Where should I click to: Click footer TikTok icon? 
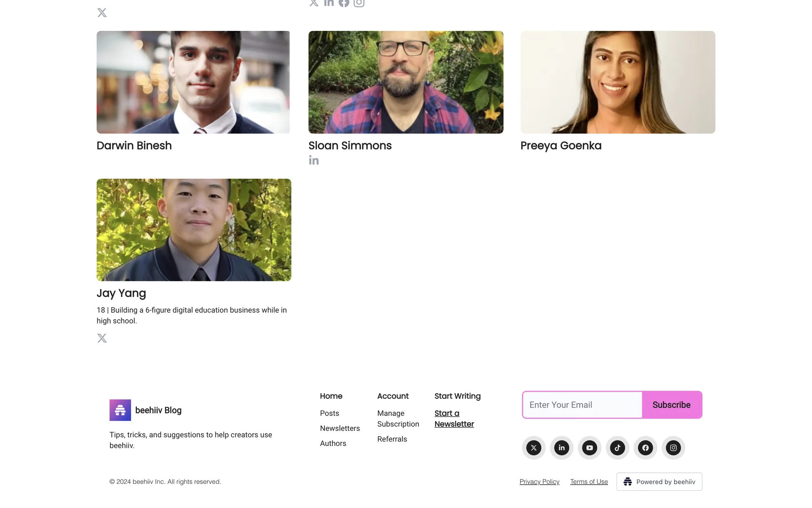pos(617,448)
